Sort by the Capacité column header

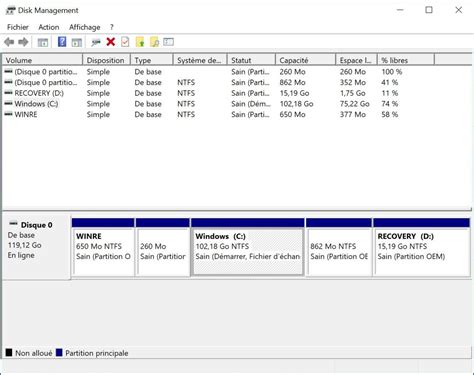coord(306,60)
